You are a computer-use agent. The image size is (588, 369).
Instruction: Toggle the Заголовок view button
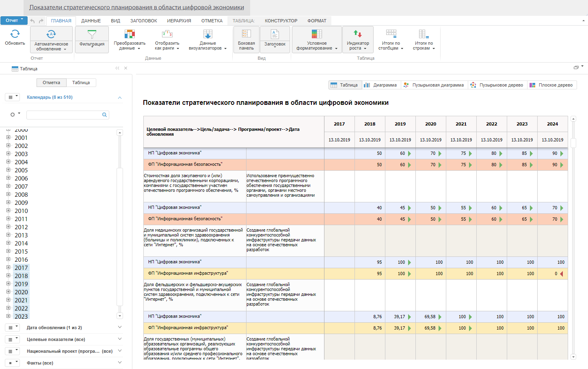pyautogui.click(x=275, y=39)
